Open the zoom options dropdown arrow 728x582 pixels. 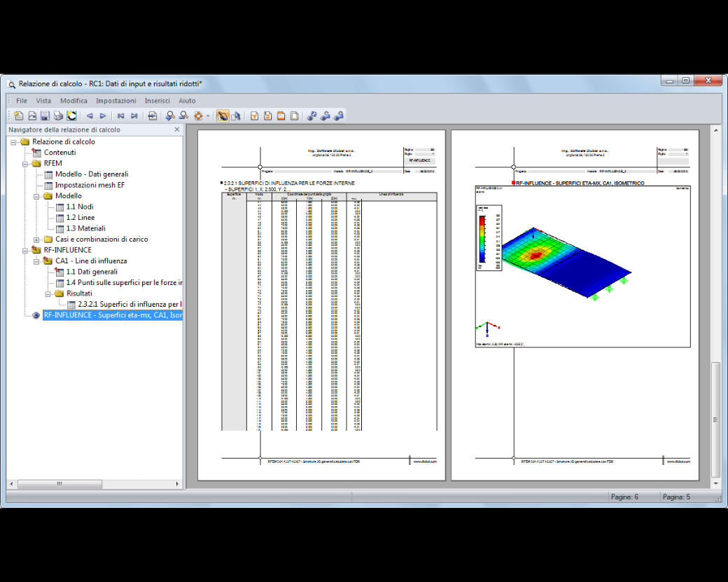(x=208, y=116)
